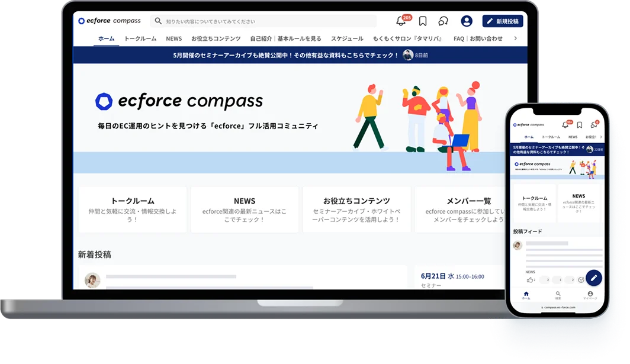Open NEWS tab on laptop nav

tap(174, 38)
